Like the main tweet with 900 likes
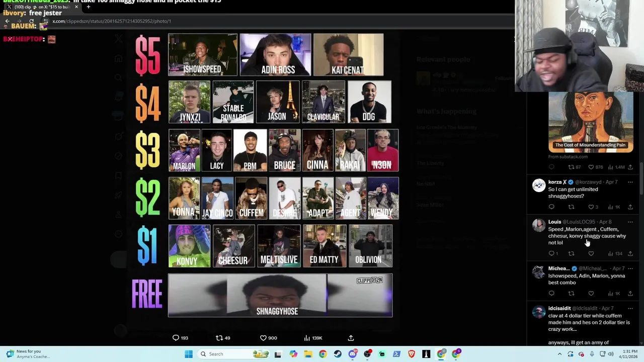The width and height of the screenshot is (644, 362). point(268,338)
